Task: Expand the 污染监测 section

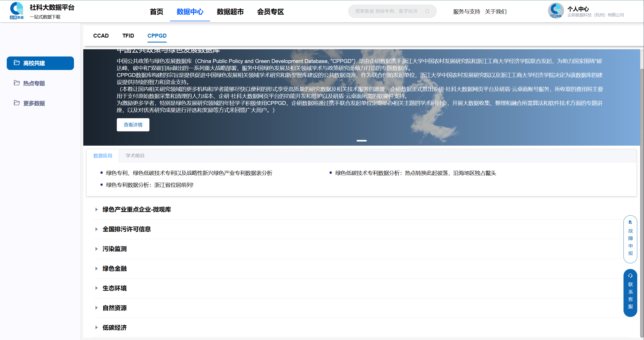Action: [97, 249]
